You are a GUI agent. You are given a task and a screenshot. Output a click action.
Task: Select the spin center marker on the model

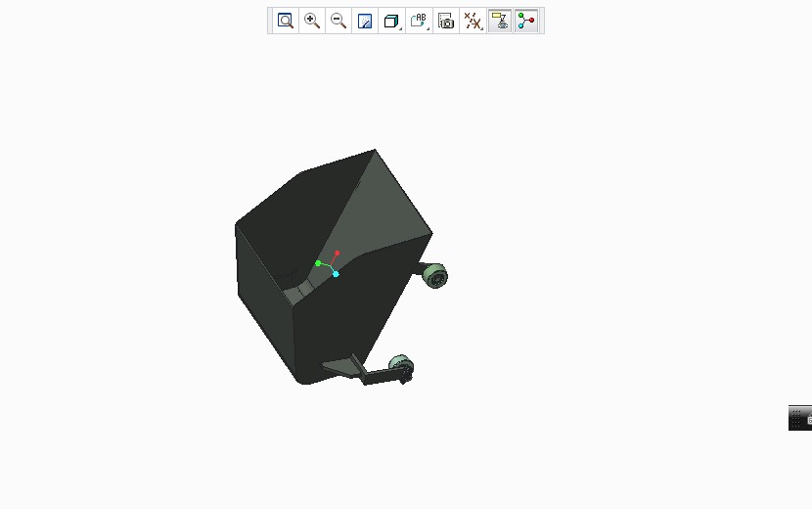[x=329, y=264]
